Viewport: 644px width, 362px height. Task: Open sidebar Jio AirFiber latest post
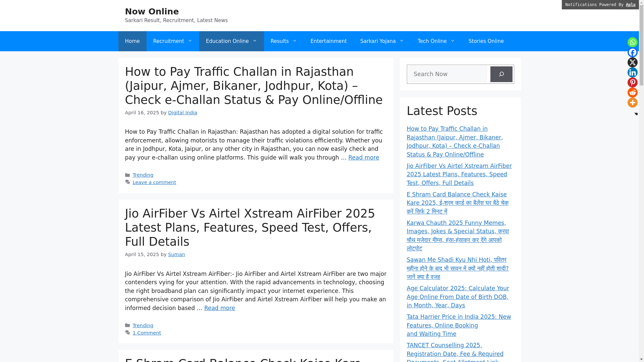tap(459, 174)
